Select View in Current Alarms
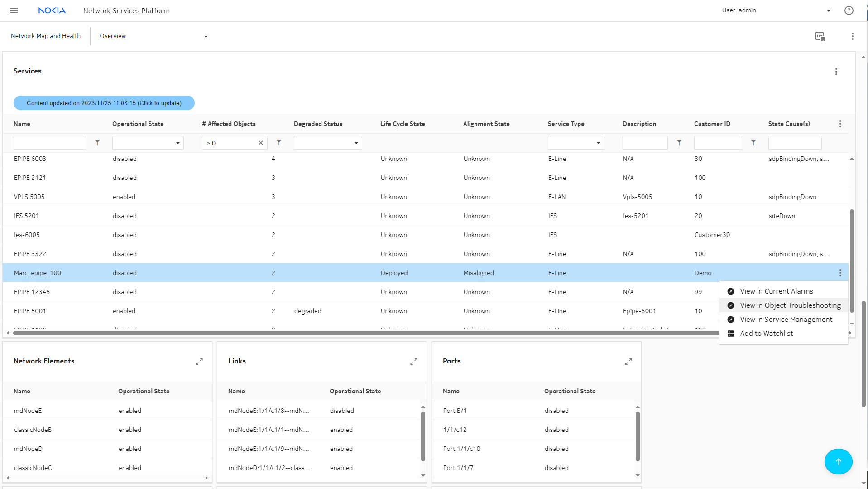Screen dimensions: 868x489 (776, 291)
